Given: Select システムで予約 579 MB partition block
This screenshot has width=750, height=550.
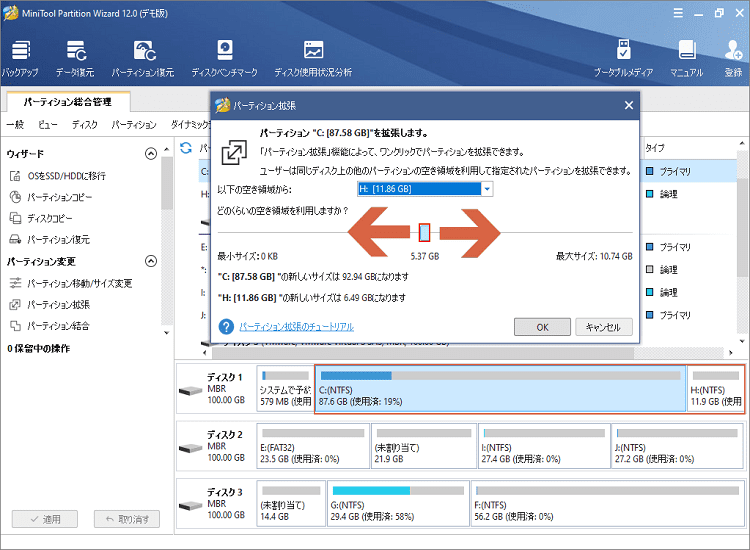Looking at the screenshot, I should [285, 389].
